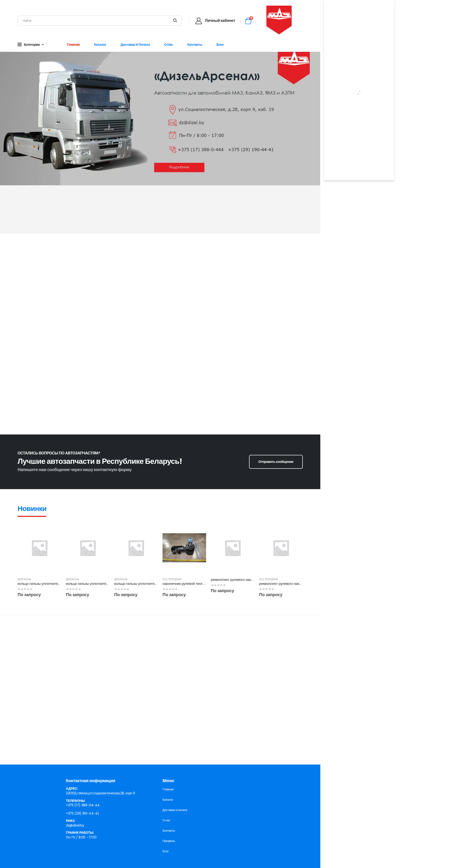Open the fifth product ремкомплект placeholder image

[x=232, y=548]
